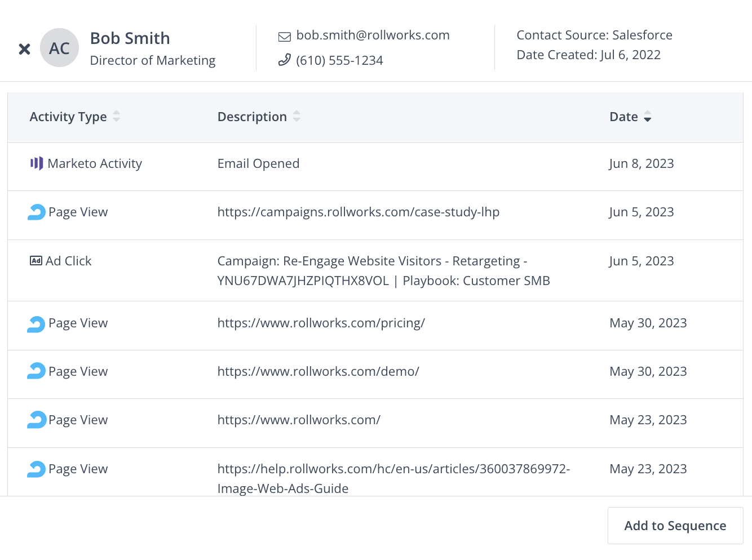Click Page View icon for pricing row
Screen dimensions: 752x560
(37, 323)
